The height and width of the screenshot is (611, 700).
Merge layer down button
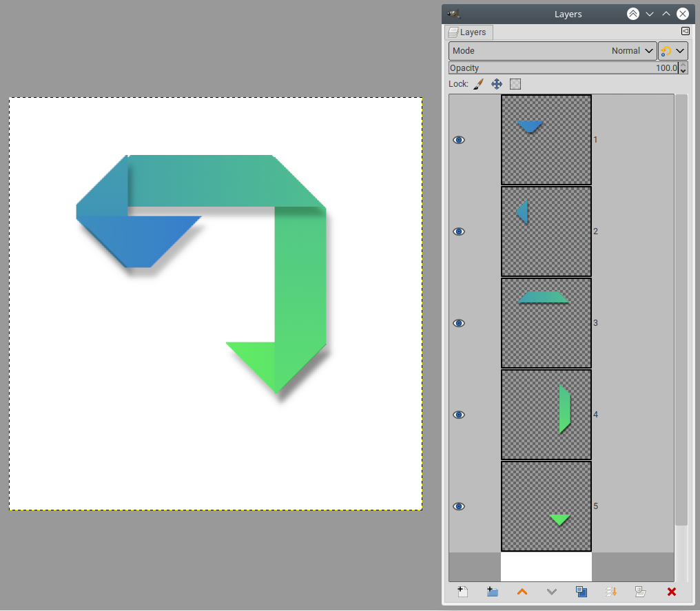tap(611, 592)
